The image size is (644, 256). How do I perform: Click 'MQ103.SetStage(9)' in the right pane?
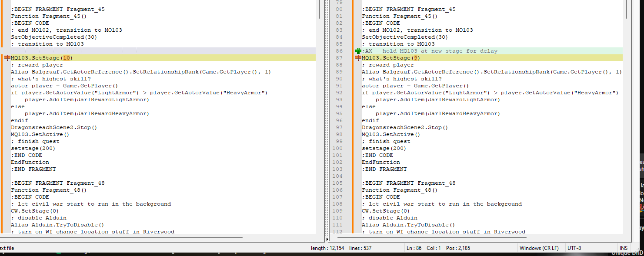pos(391,58)
